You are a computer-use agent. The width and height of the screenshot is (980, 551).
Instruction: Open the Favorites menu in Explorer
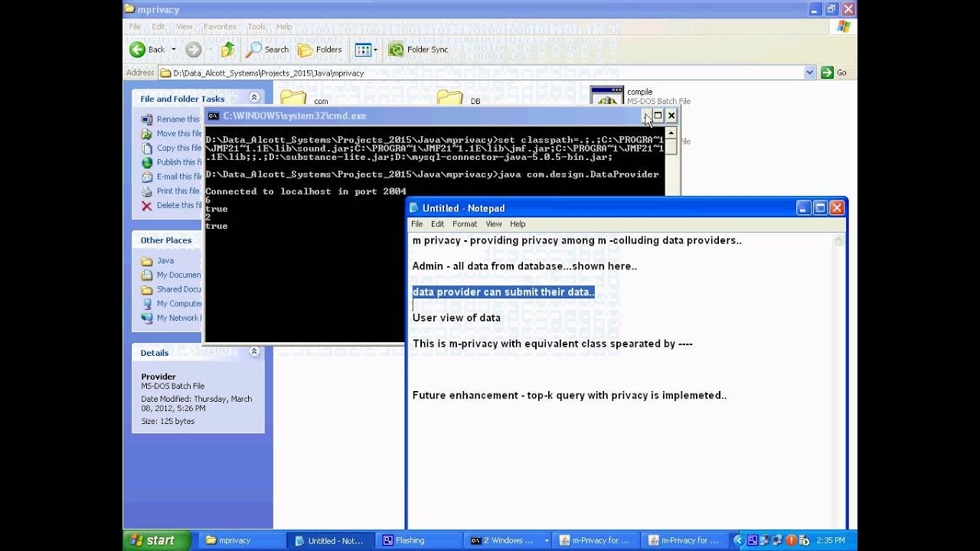220,27
